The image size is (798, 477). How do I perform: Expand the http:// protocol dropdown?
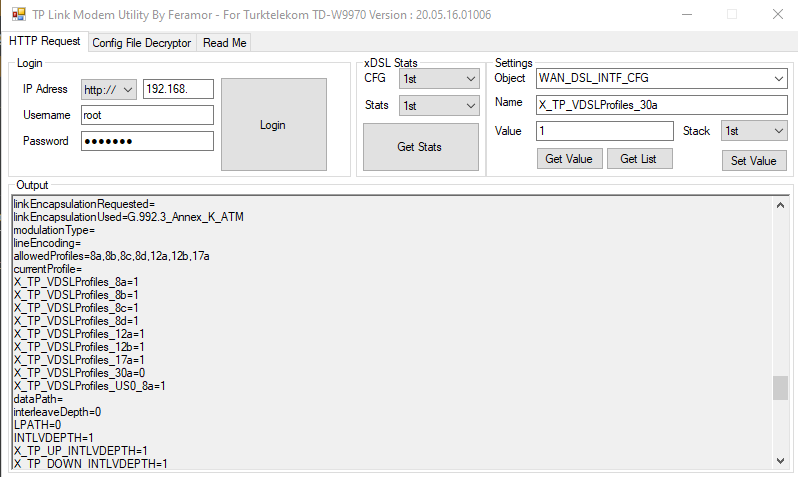coord(109,90)
